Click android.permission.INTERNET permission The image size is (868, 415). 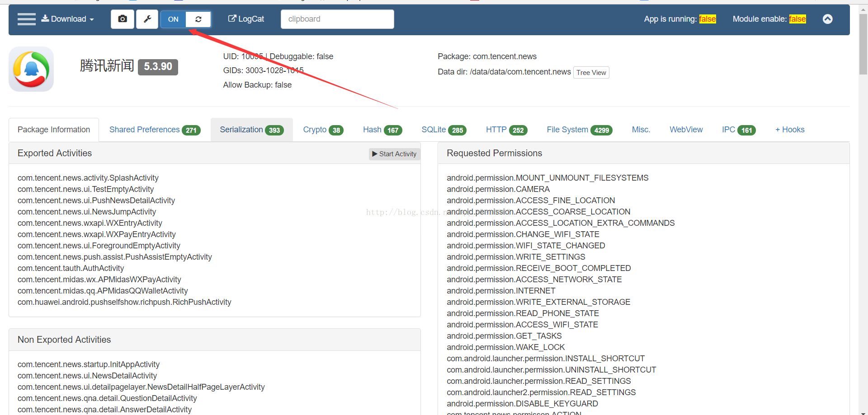(x=501, y=291)
